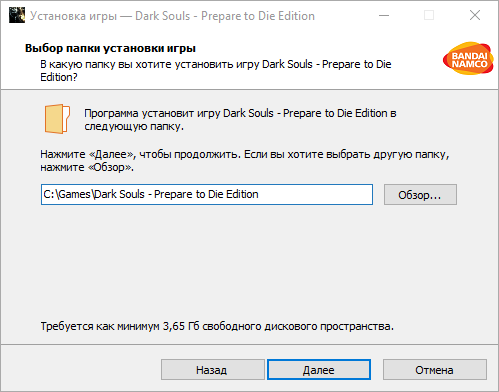Click the window title 'Установка игры — Dark Souls'
Screen dimensions: 499x392
click(110, 16)
